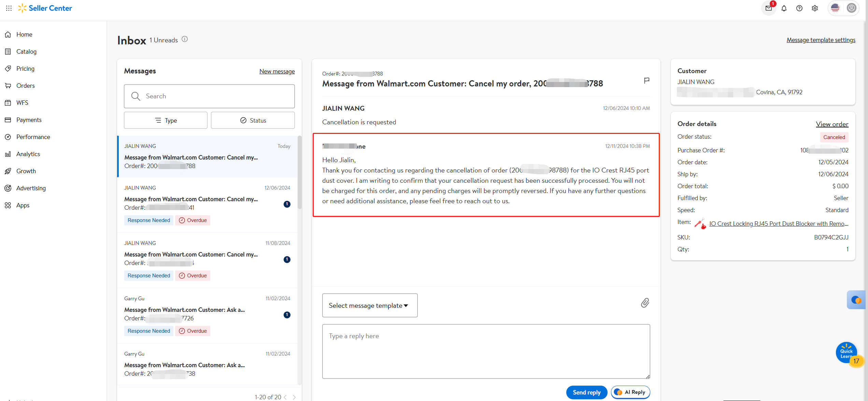Image resolution: width=868 pixels, height=401 pixels.
Task: Open the apps grid launcher icon
Action: pos(9,8)
